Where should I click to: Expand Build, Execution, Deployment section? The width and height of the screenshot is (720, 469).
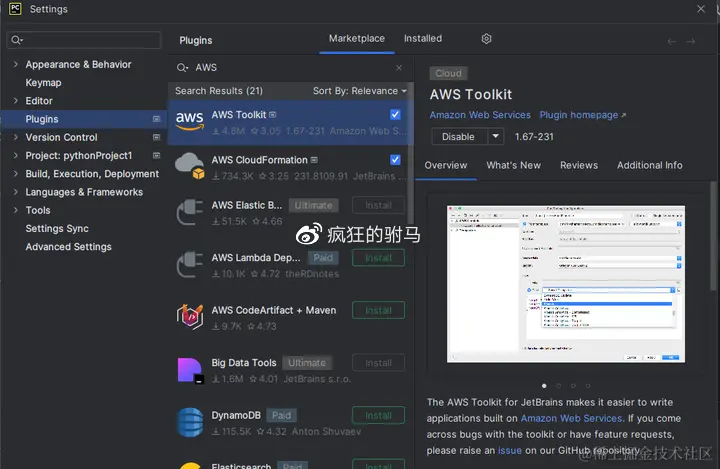coord(16,174)
